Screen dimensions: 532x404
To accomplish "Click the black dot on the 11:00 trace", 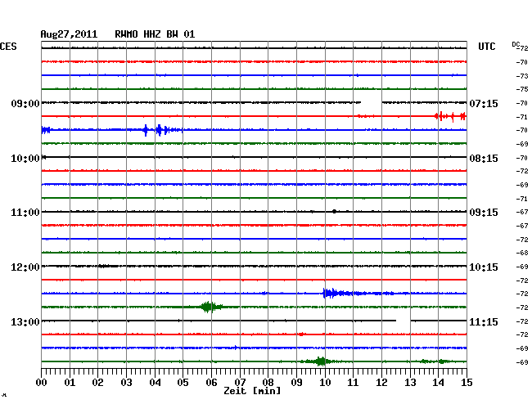I will click(x=334, y=212).
